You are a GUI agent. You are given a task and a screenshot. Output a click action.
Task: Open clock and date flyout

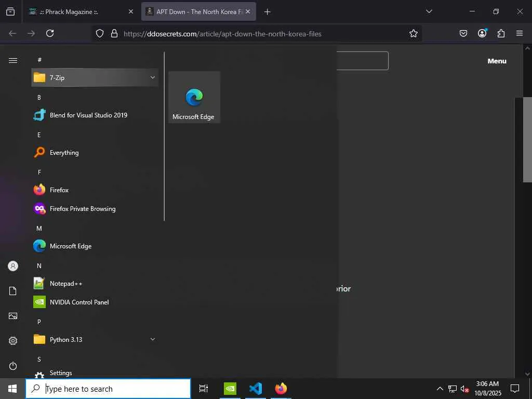pyautogui.click(x=487, y=389)
